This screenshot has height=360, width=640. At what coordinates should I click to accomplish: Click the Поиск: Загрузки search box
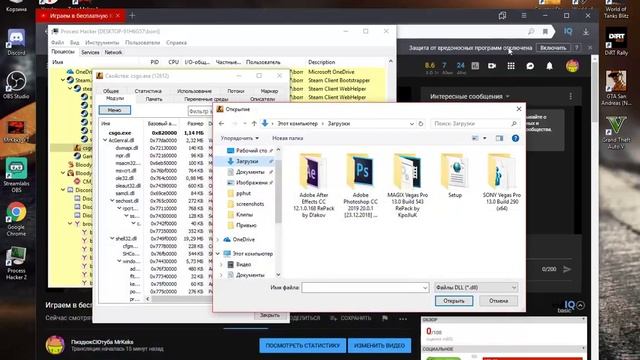pos(476,124)
